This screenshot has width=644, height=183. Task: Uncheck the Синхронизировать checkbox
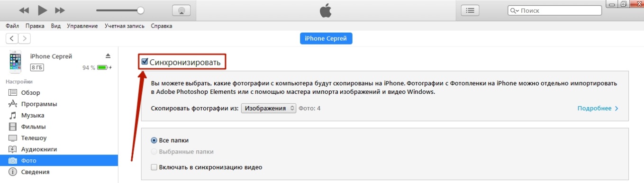click(145, 62)
